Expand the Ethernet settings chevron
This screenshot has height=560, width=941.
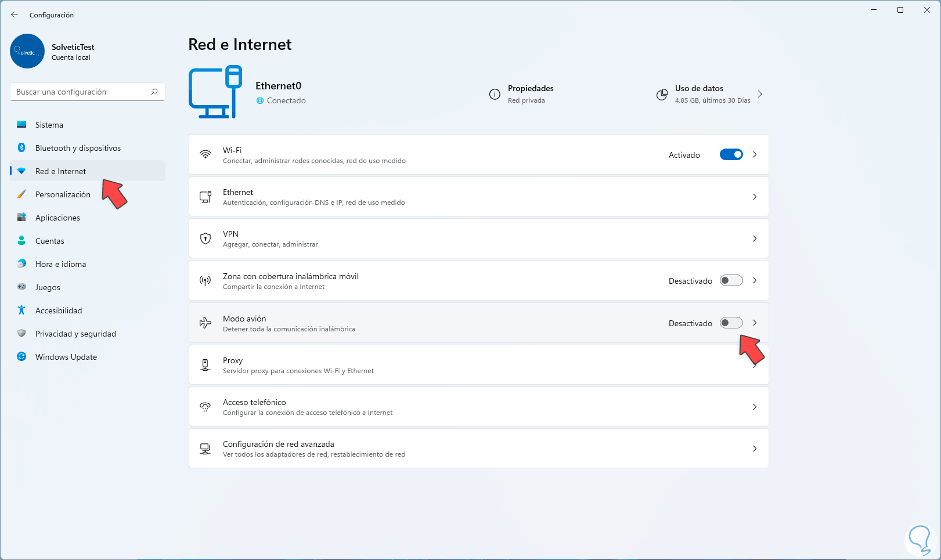click(755, 197)
